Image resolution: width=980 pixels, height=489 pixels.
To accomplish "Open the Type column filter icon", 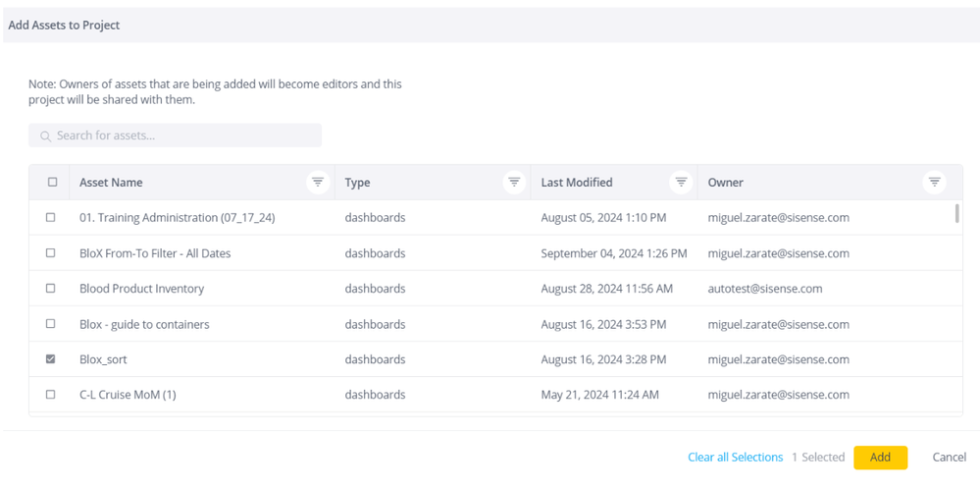I will coord(513,183).
